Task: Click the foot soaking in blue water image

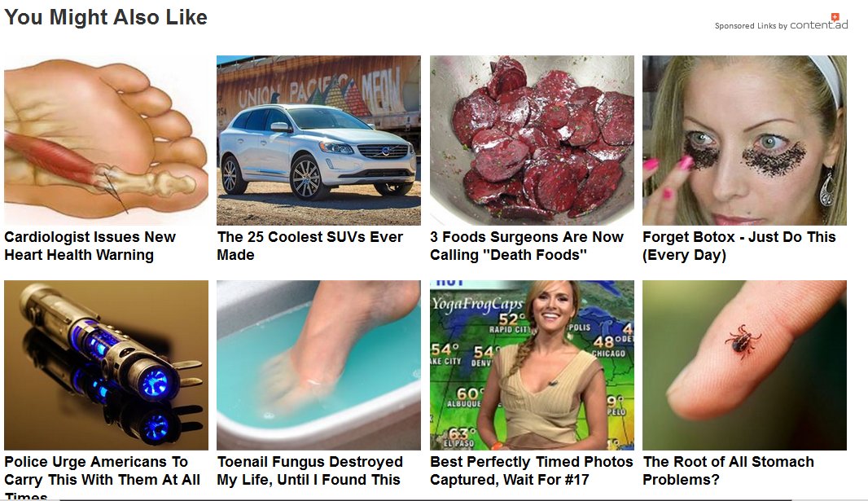Action: (319, 366)
